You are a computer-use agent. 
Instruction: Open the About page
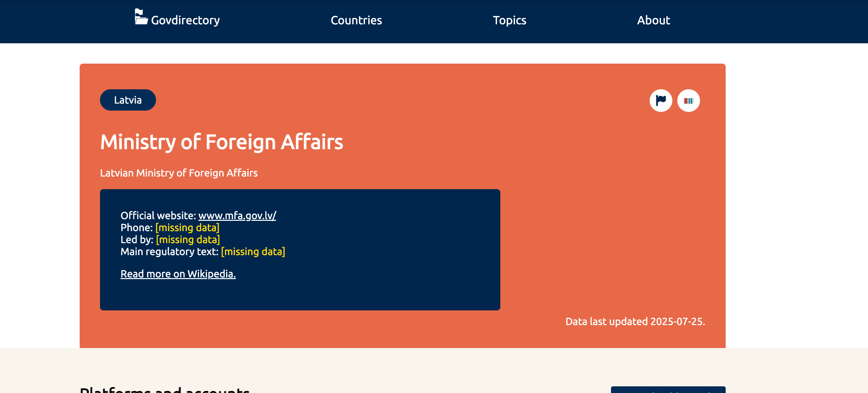[653, 20]
